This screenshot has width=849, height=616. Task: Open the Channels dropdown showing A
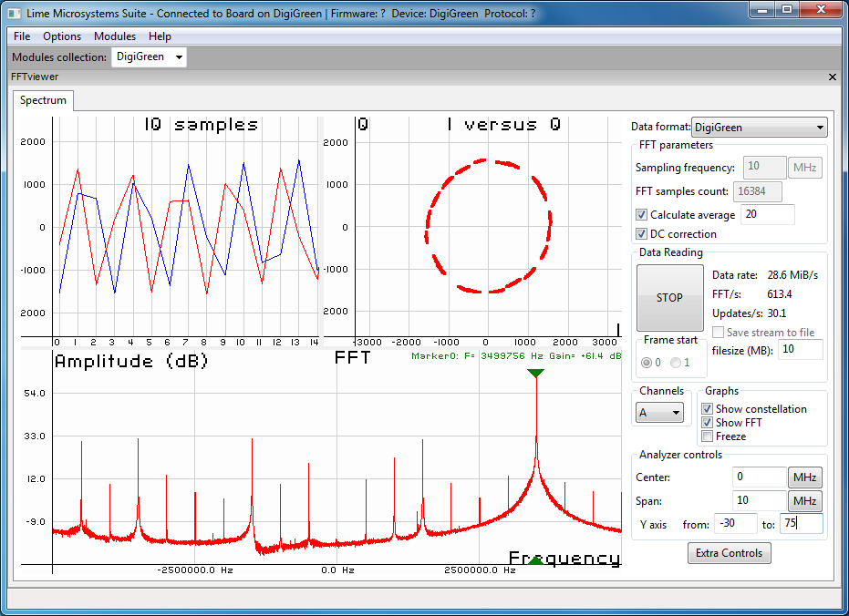[659, 413]
